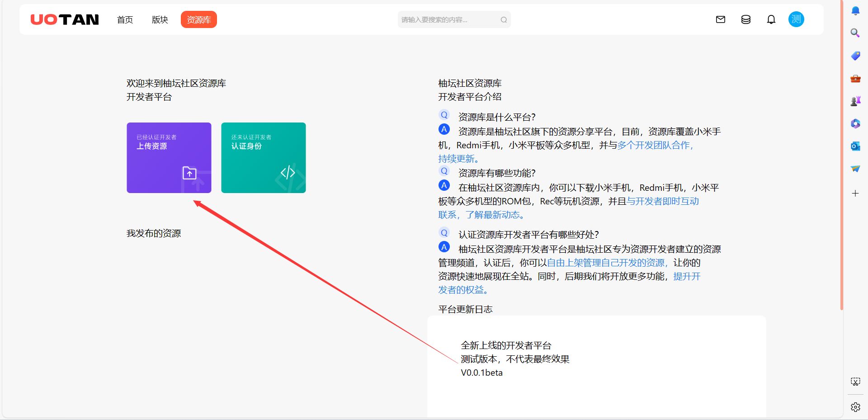Open the sidebar toolbox icon
The image size is (868, 420).
pyautogui.click(x=855, y=79)
